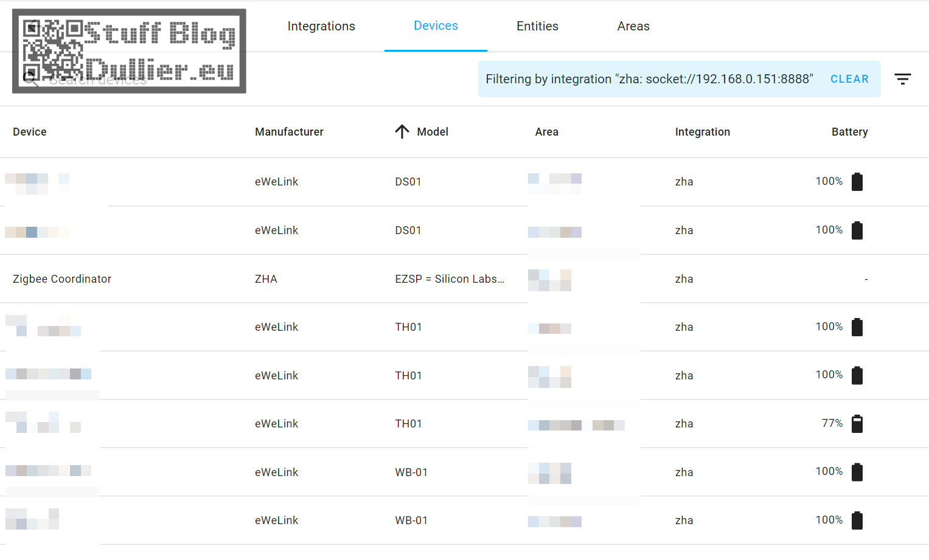Open the Zigbee Coordinator device row
This screenshot has width=929, height=560.
tap(464, 278)
